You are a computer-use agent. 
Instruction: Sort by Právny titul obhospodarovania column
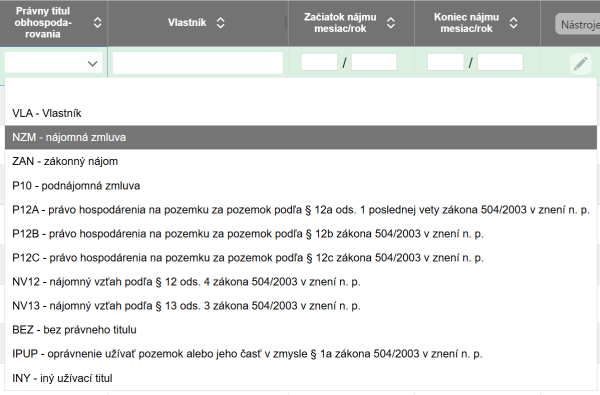pyautogui.click(x=98, y=23)
